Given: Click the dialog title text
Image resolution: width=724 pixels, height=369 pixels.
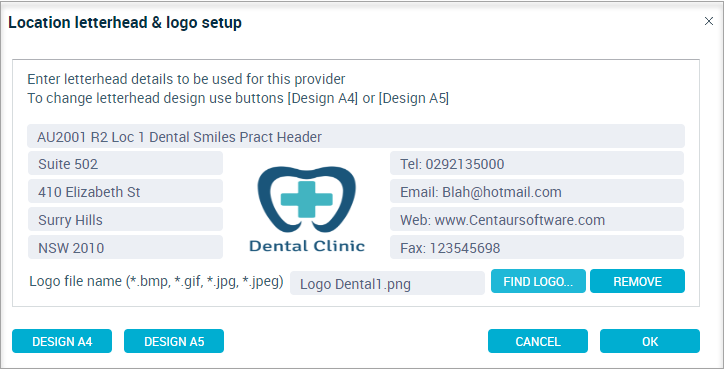Looking at the screenshot, I should [125, 22].
